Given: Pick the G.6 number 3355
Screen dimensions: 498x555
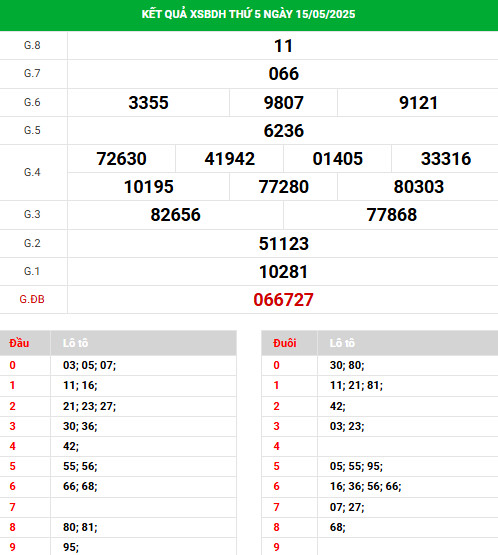Looking at the screenshot, I should 148,103.
